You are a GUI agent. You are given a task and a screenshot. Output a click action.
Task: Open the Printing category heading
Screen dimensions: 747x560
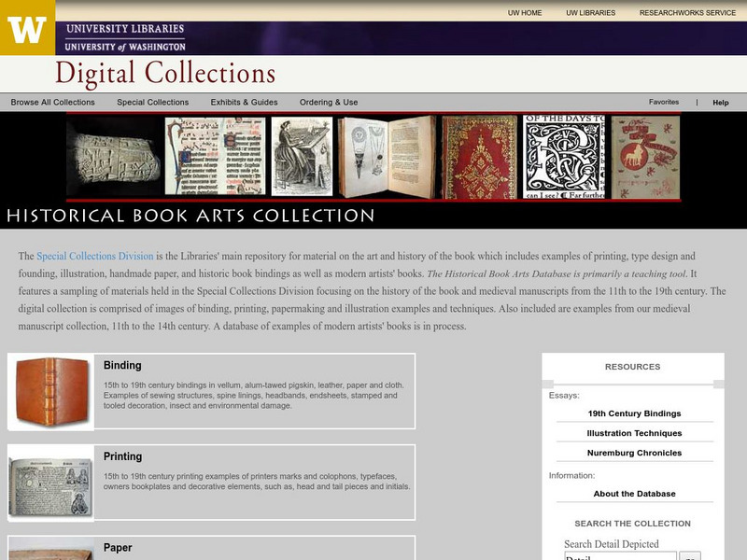click(x=123, y=456)
